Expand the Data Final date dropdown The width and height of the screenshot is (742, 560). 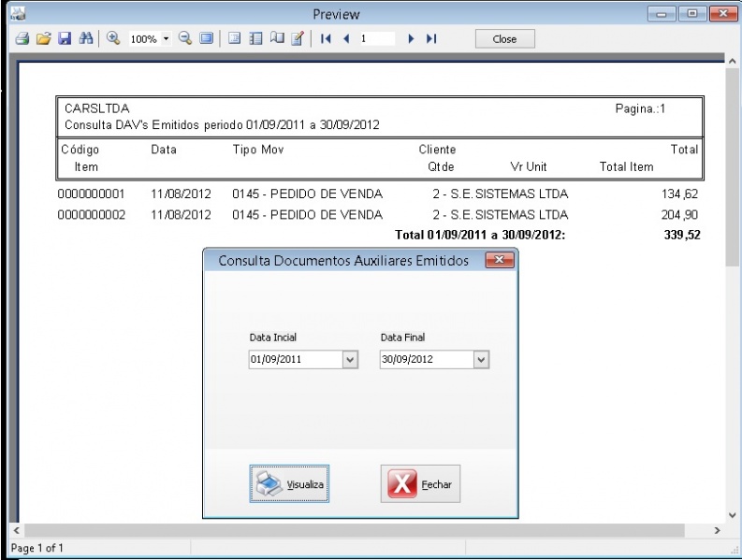(481, 359)
